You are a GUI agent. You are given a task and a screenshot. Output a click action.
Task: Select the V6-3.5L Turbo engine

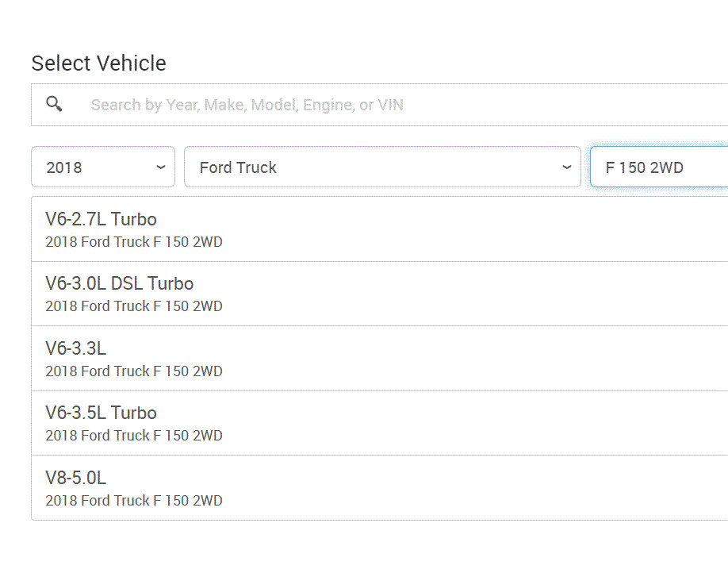(x=101, y=413)
